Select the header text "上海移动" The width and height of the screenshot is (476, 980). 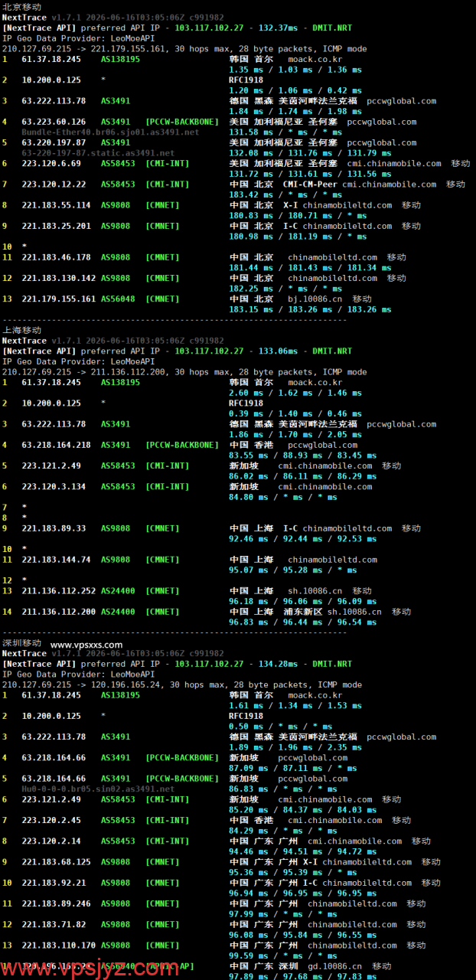point(21,330)
